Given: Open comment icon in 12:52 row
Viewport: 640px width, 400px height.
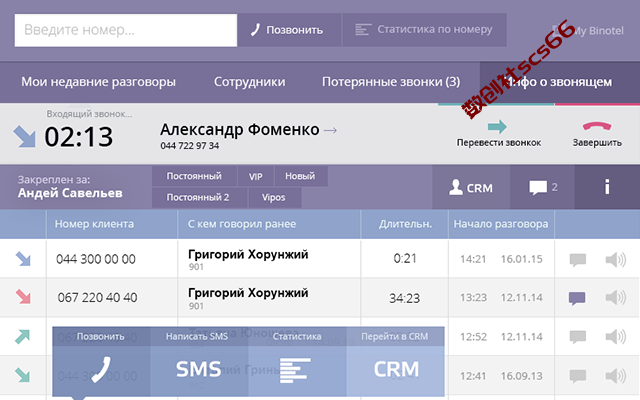Looking at the screenshot, I should tap(578, 337).
